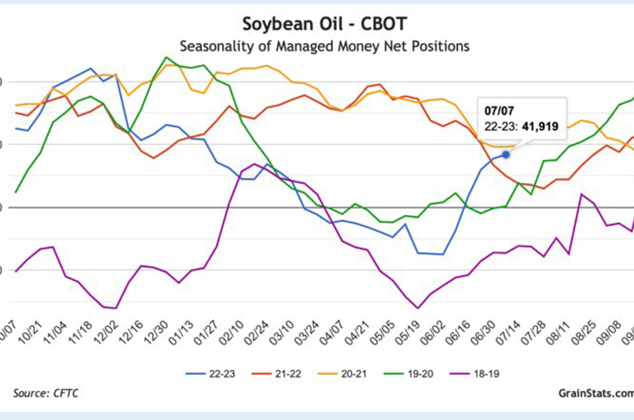
Task: Select the highlighted blue 07/07 data point
Action: point(506,154)
